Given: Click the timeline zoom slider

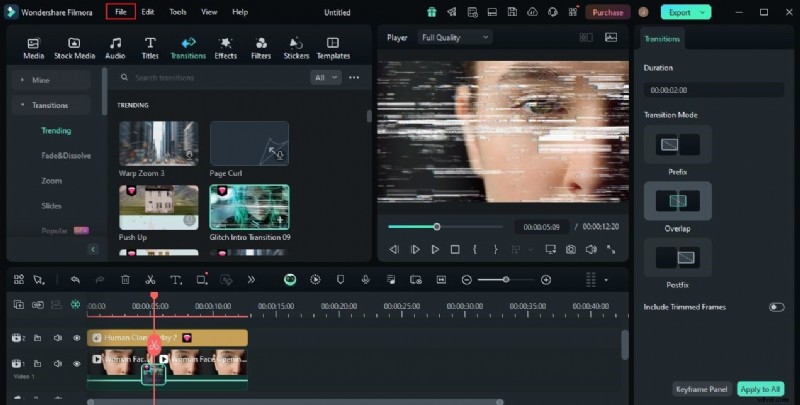Looking at the screenshot, I should [x=506, y=280].
